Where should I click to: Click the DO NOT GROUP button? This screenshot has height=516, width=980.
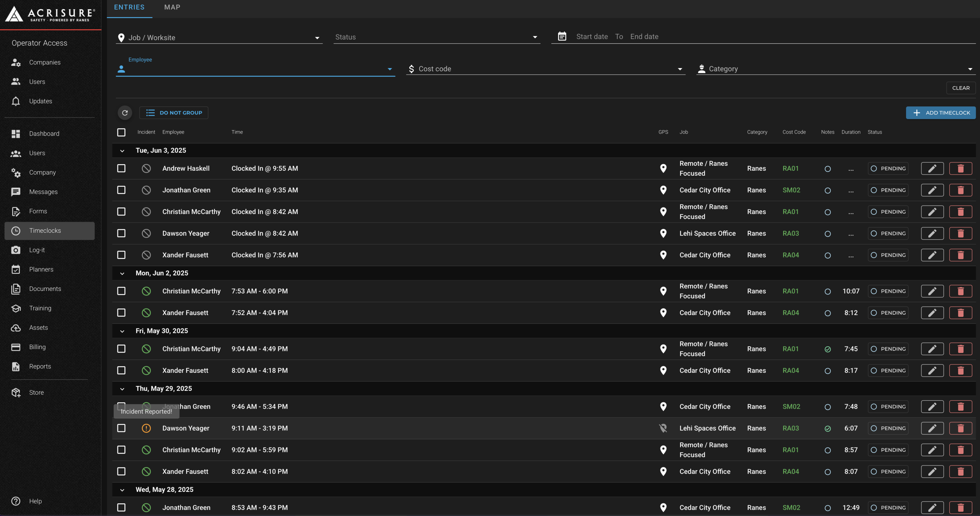(174, 113)
